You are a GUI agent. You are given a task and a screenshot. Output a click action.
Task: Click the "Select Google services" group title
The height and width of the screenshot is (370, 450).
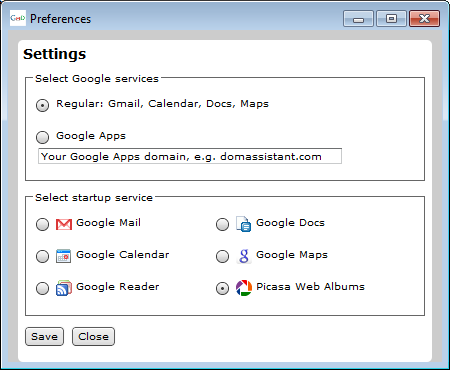pyautogui.click(x=97, y=79)
